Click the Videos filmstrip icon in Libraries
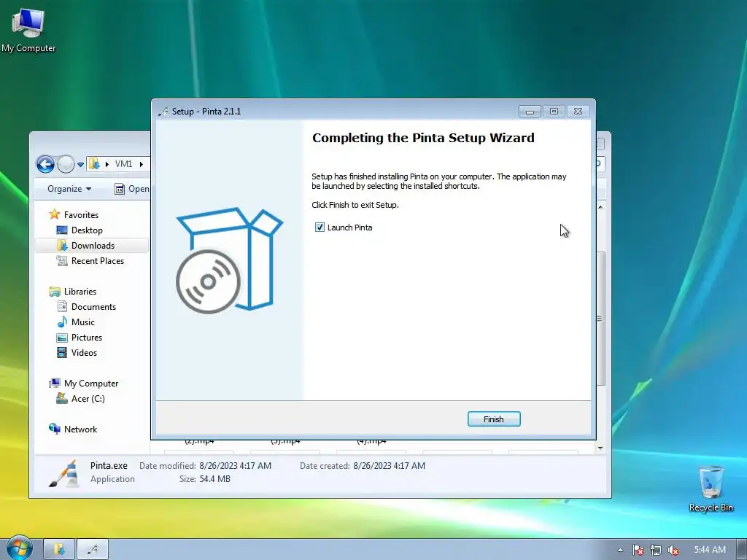 tap(62, 353)
